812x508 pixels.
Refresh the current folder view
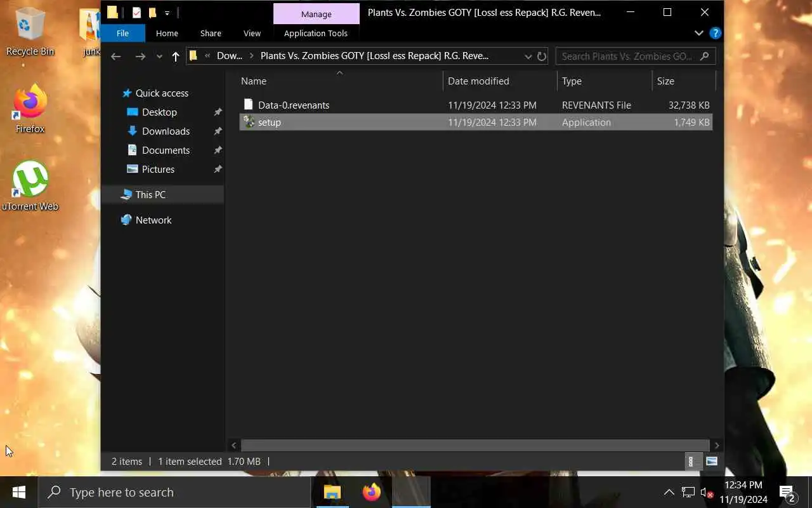click(x=542, y=56)
